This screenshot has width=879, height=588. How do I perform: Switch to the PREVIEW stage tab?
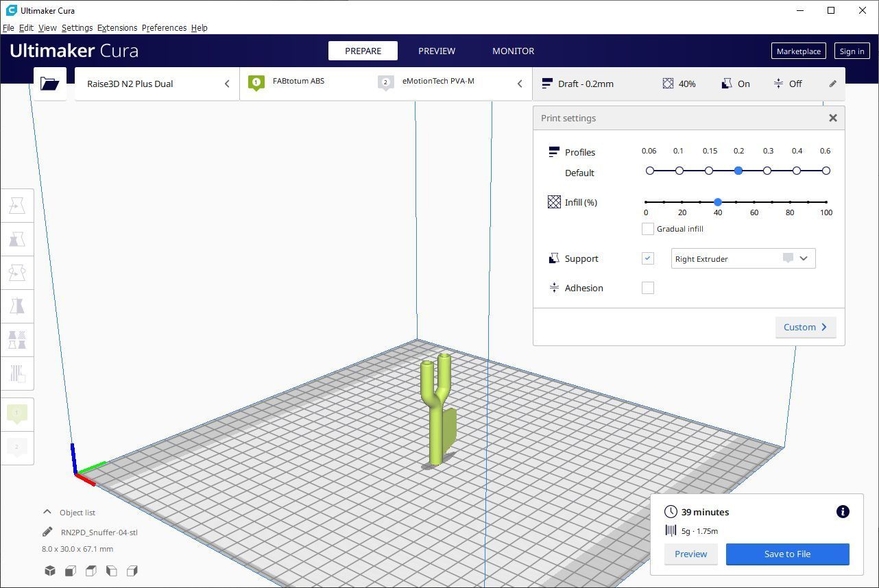[437, 51]
